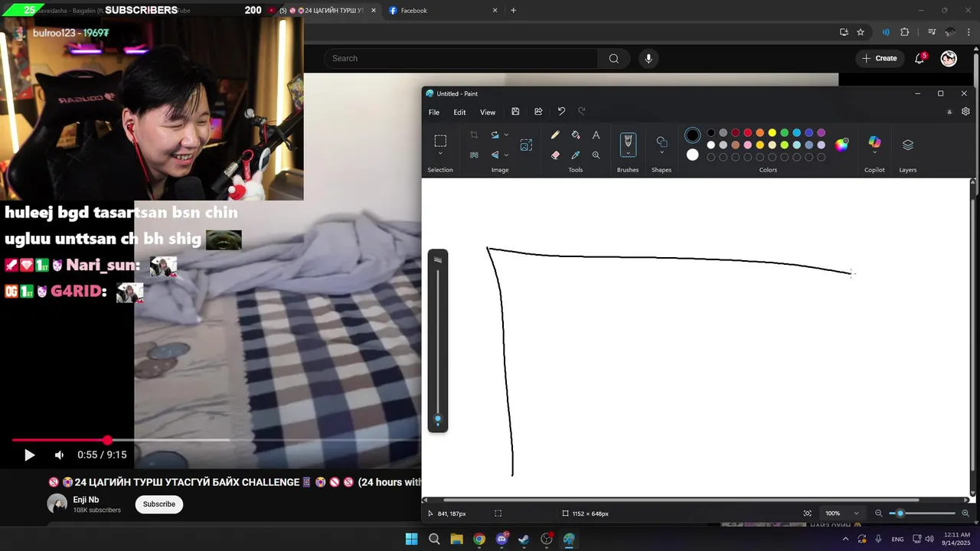Play the paused YouTube video
980x551 pixels.
click(x=29, y=455)
